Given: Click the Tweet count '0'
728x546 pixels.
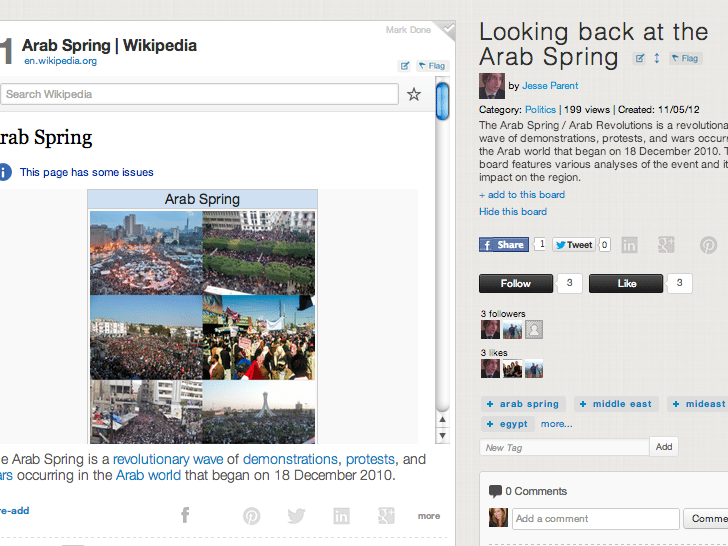Looking at the screenshot, I should coord(604,245).
